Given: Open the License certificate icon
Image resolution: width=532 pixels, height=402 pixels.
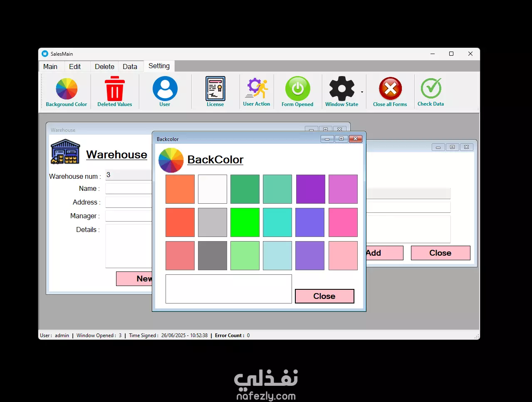Looking at the screenshot, I should (215, 92).
